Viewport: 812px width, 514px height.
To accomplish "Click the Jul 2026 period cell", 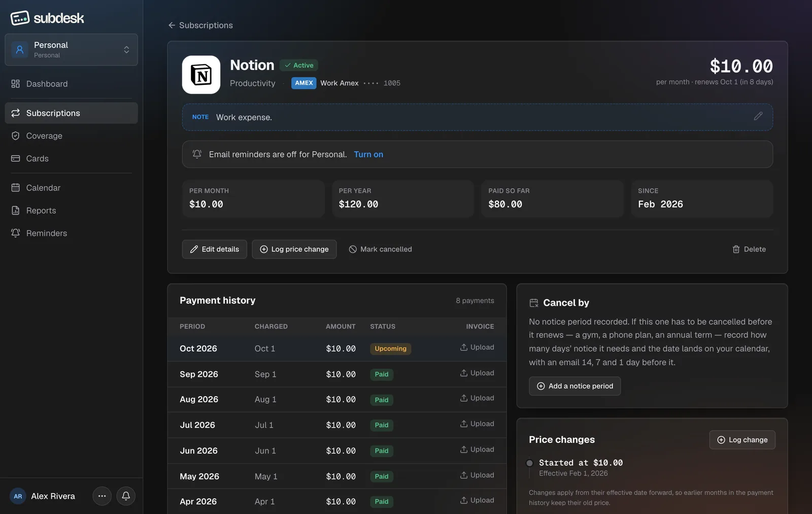I will point(197,425).
